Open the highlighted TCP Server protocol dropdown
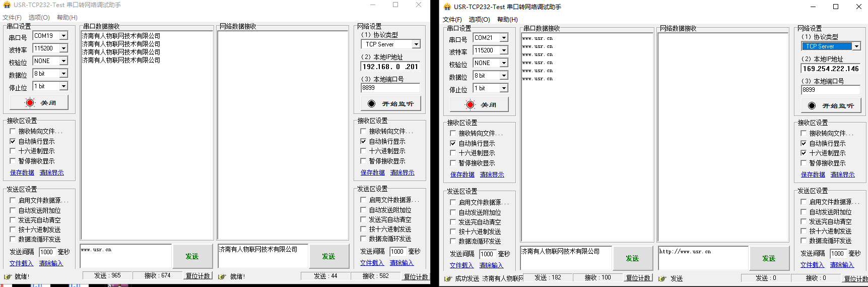This screenshot has width=868, height=287. click(x=856, y=46)
